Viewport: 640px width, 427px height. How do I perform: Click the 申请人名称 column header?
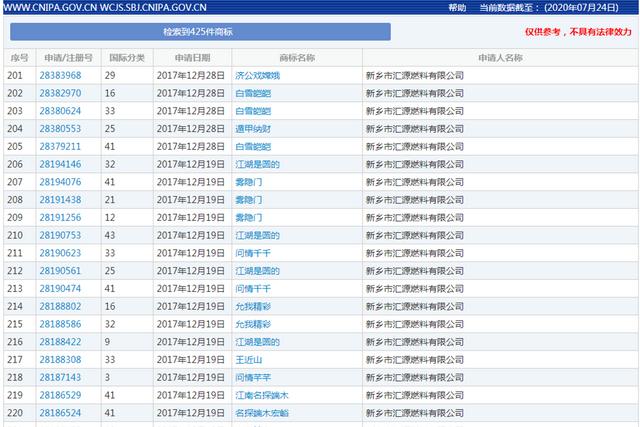[500, 58]
